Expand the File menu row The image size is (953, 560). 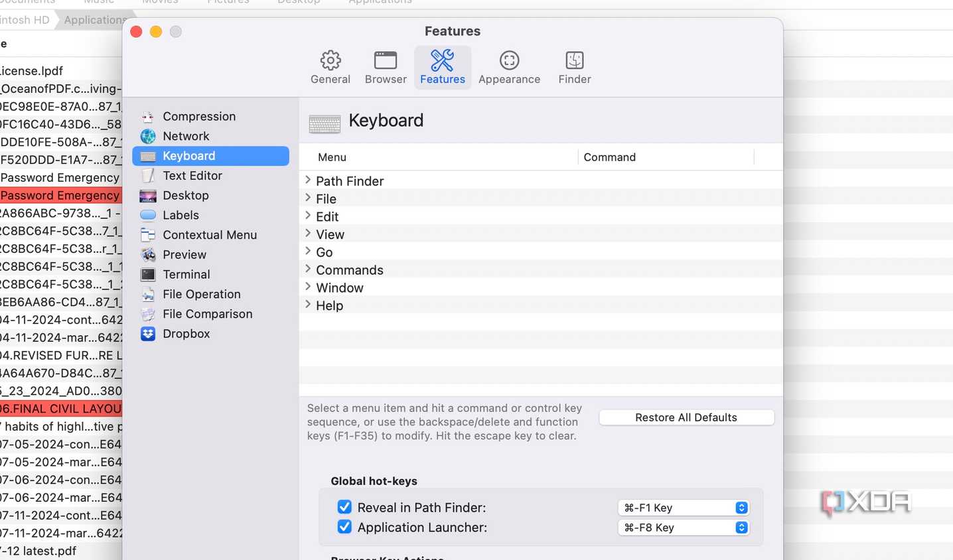click(308, 198)
